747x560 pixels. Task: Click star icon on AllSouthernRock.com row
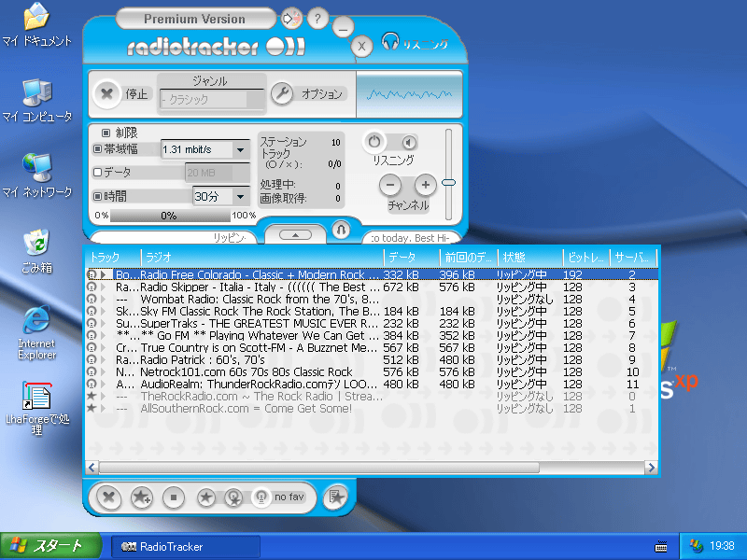click(92, 408)
